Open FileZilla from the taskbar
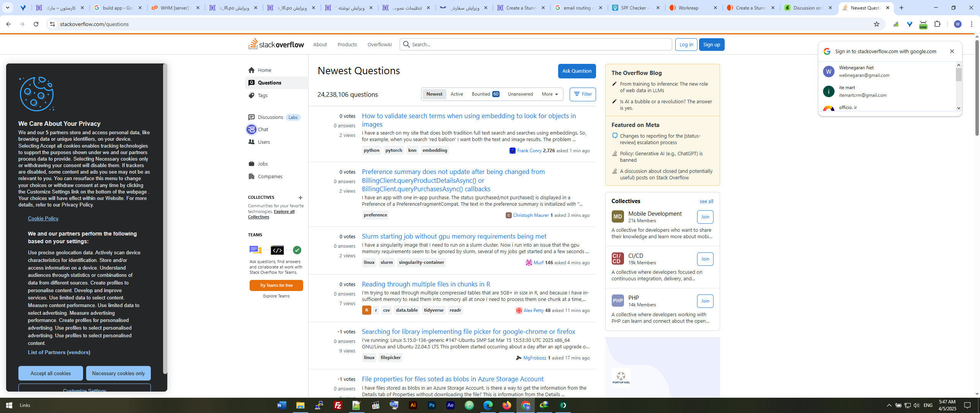 [x=338, y=405]
